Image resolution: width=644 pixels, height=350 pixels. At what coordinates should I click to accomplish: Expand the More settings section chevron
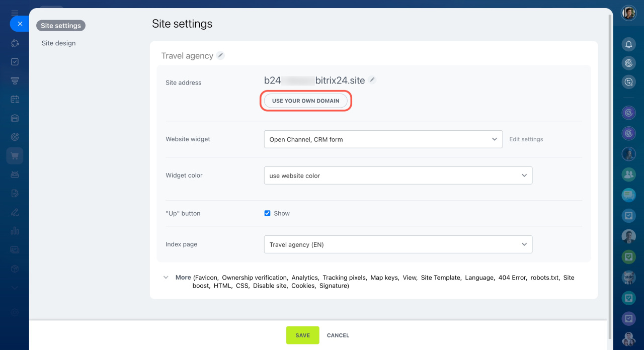(x=166, y=278)
